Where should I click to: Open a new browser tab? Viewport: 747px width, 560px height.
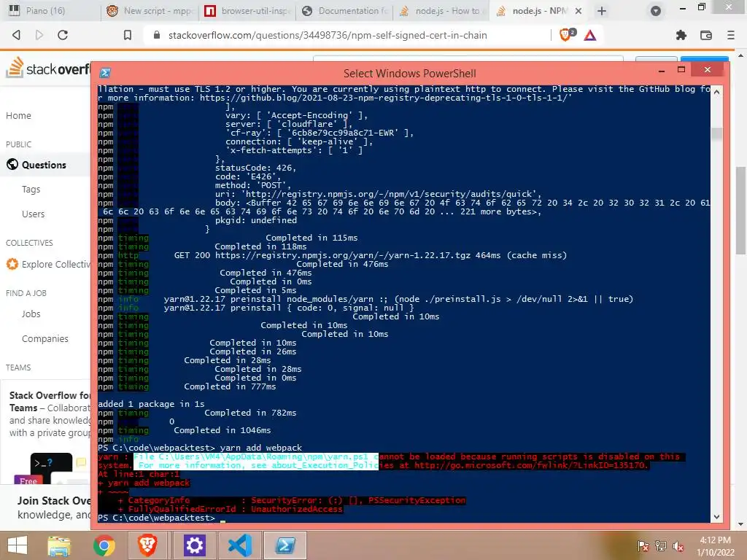click(602, 10)
